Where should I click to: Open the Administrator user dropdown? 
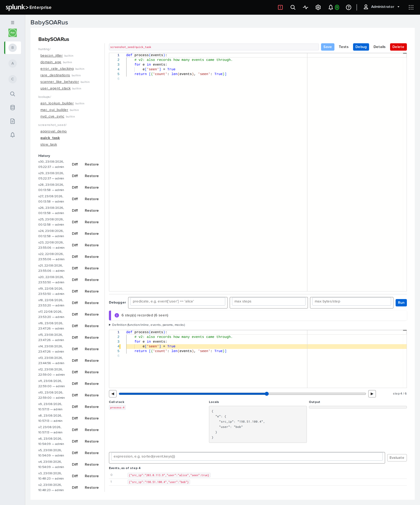tap(382, 7)
